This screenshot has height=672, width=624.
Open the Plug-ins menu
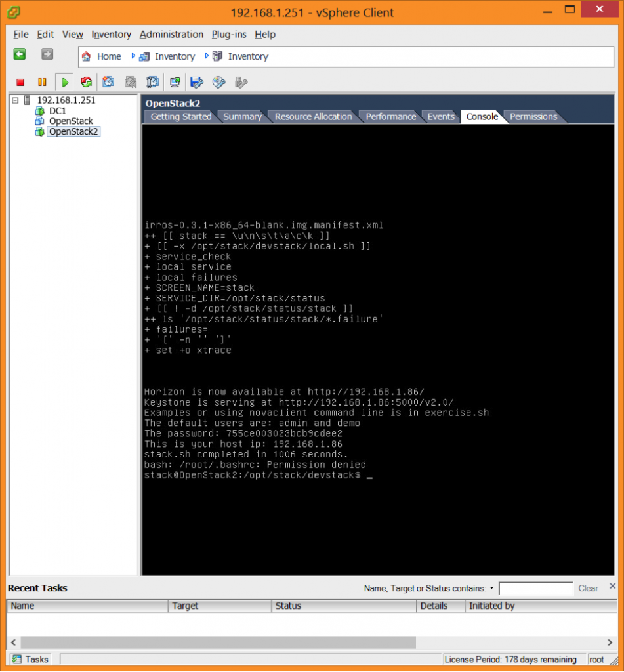(x=229, y=35)
